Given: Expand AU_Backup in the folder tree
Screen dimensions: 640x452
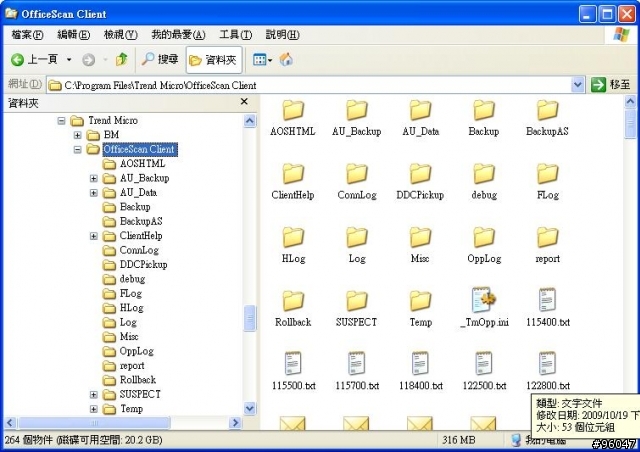Looking at the screenshot, I should [x=94, y=178].
